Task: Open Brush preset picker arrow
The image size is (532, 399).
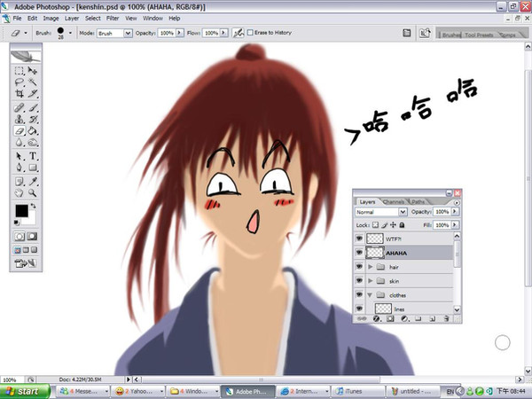Action: (x=70, y=33)
